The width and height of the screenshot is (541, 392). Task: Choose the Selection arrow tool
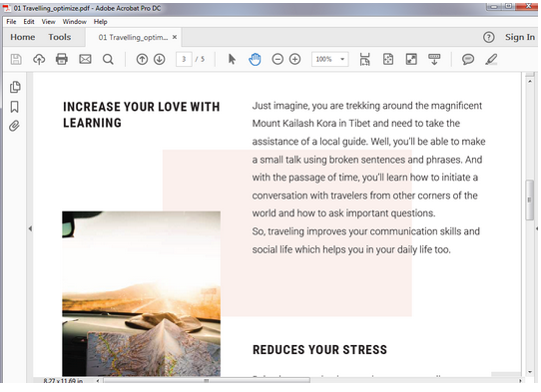point(232,59)
